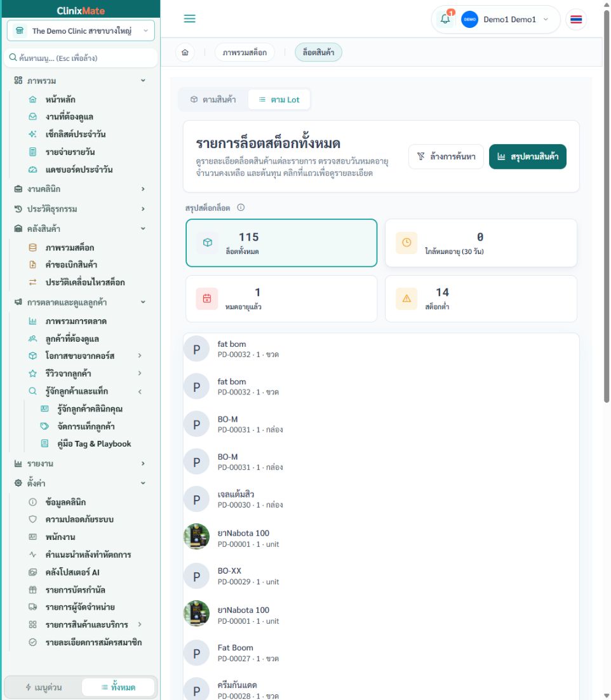Select the ตาม Lot tab
Screen dimensions: 611x700
pos(279,100)
